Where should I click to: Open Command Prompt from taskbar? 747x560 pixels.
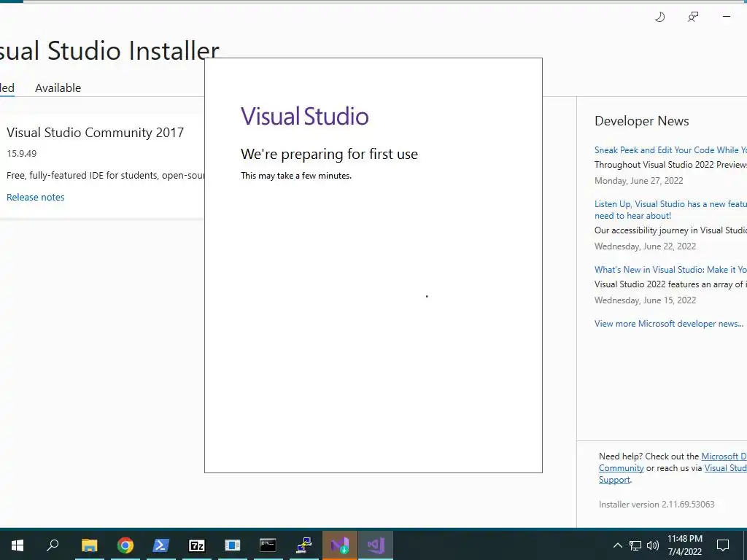(x=268, y=545)
